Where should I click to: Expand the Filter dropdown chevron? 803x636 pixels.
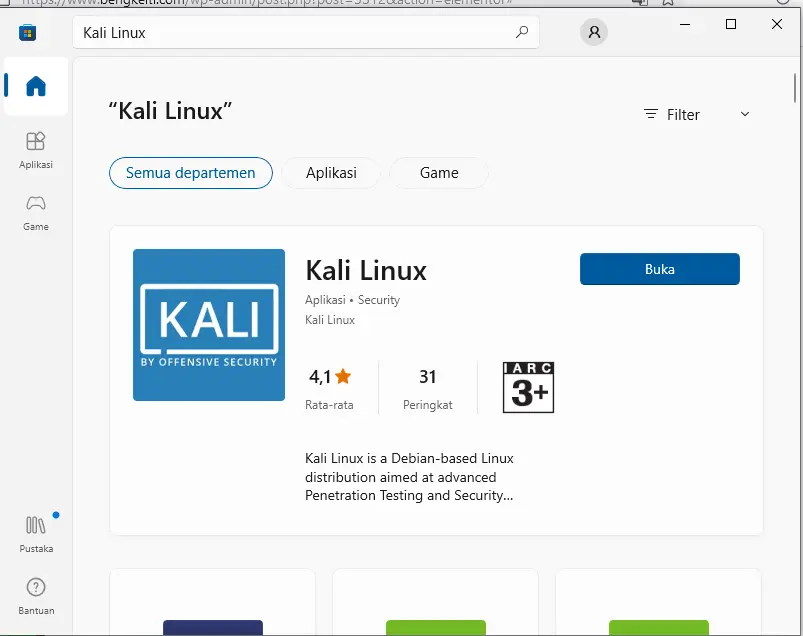pos(745,114)
